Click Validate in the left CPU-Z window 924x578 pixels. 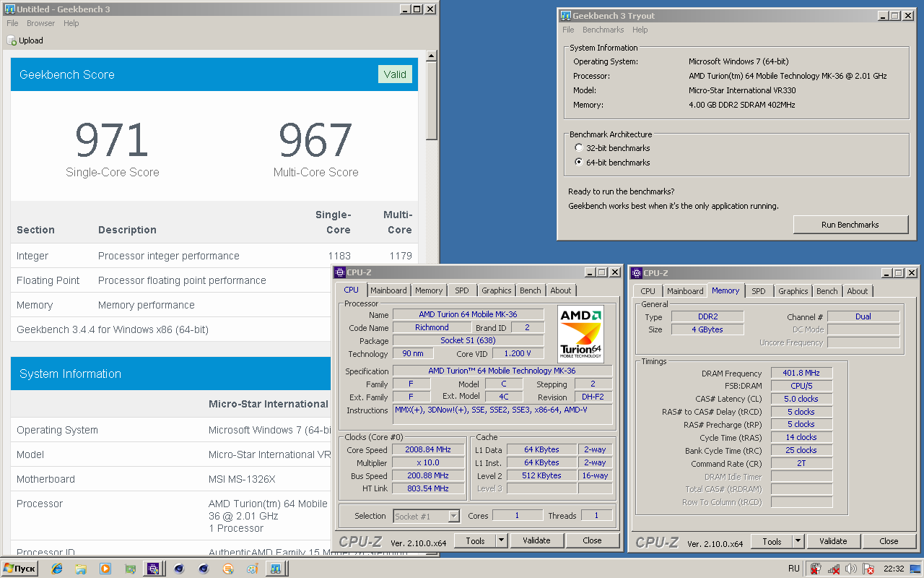(x=536, y=540)
